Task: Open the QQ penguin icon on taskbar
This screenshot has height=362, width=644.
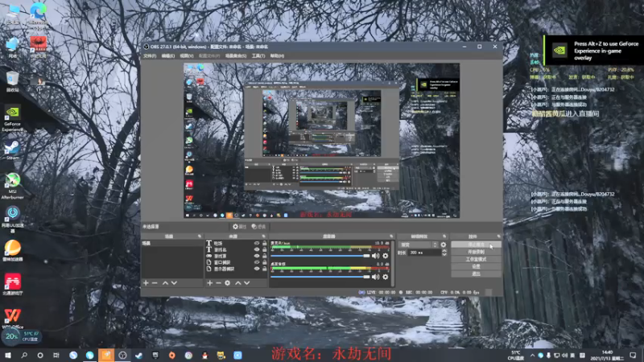Action: click(x=204, y=355)
